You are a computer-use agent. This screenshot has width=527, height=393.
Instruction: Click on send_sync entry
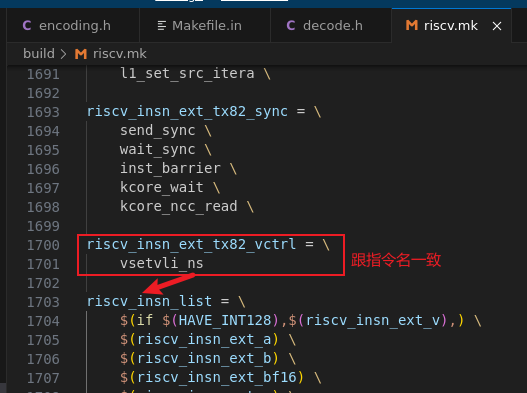(x=158, y=130)
